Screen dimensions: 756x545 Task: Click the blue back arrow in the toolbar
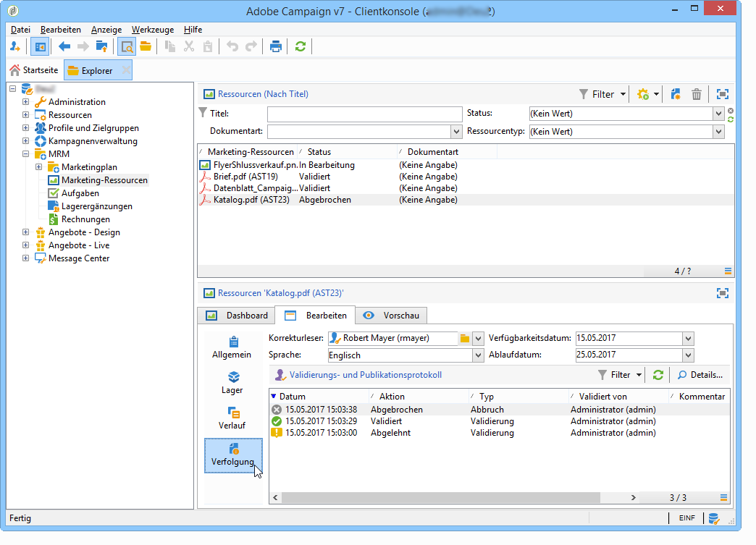[64, 47]
